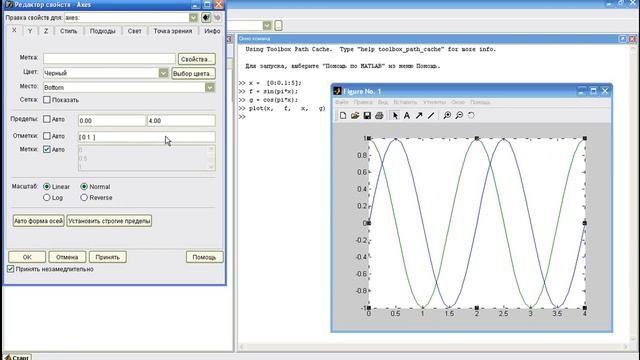This screenshot has width=640, height=360.
Task: Click 'Установить строгие пределы' button
Action: [x=109, y=221]
